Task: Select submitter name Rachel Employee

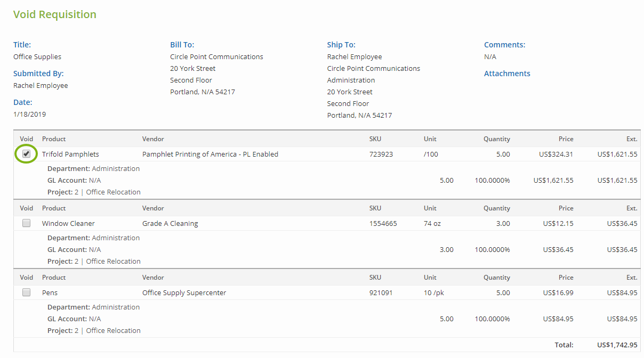Action: (40, 85)
